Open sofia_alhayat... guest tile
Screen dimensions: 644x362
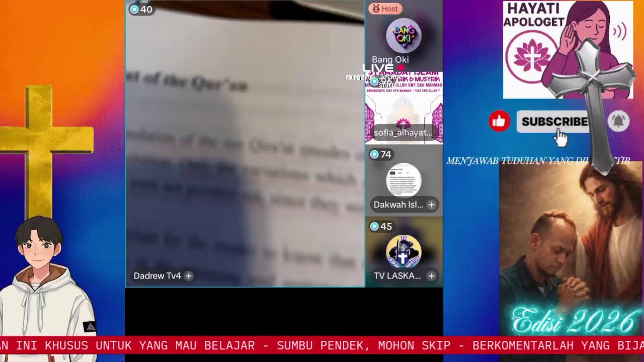[x=404, y=108]
